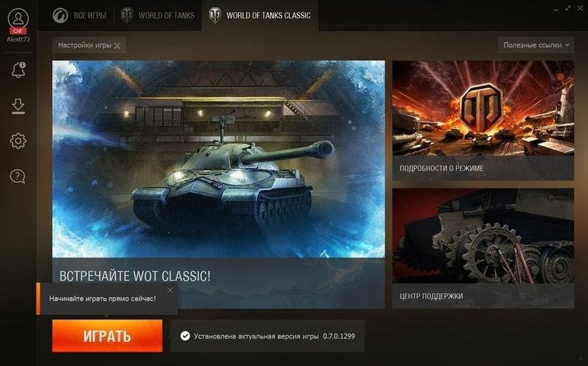Close the Начинайте играть tooltip popup
The width and height of the screenshot is (588, 366).
point(170,290)
